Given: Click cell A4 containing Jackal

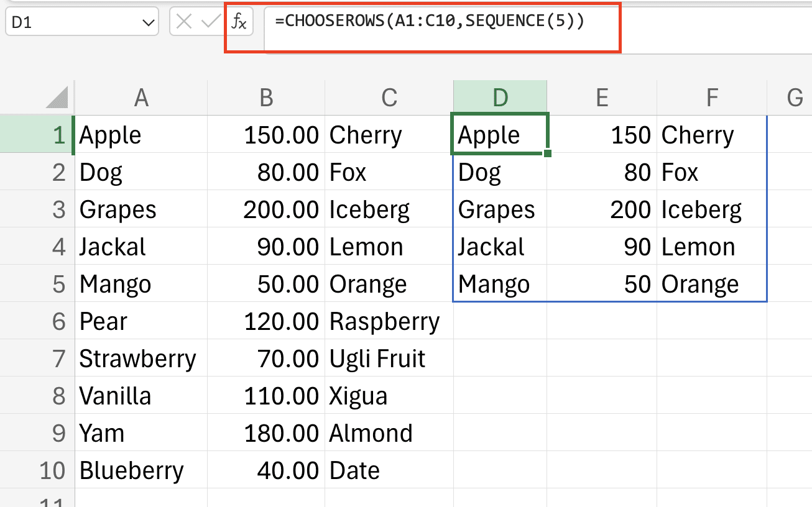Looking at the screenshot, I should point(141,246).
